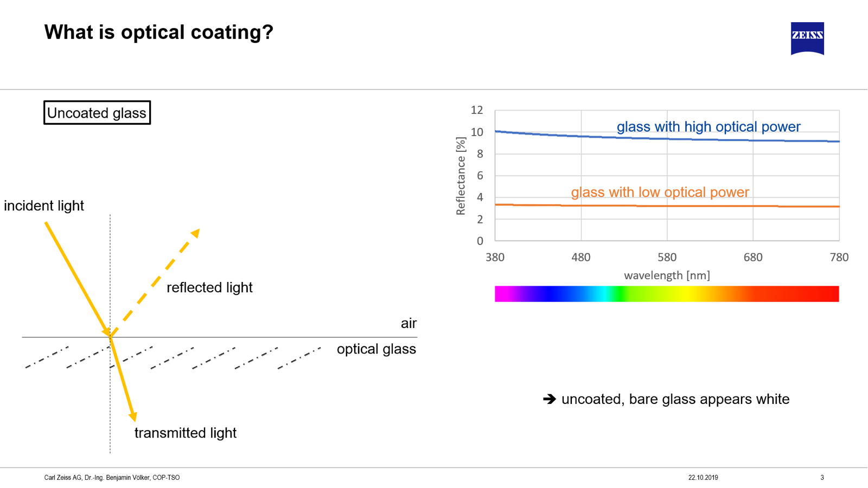This screenshot has width=868, height=488.
Task: Select the 'glass with high optical power' label
Action: (x=709, y=127)
